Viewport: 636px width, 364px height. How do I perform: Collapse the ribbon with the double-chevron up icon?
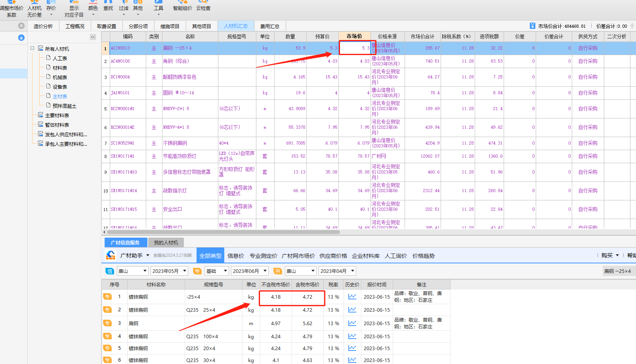(x=21, y=26)
